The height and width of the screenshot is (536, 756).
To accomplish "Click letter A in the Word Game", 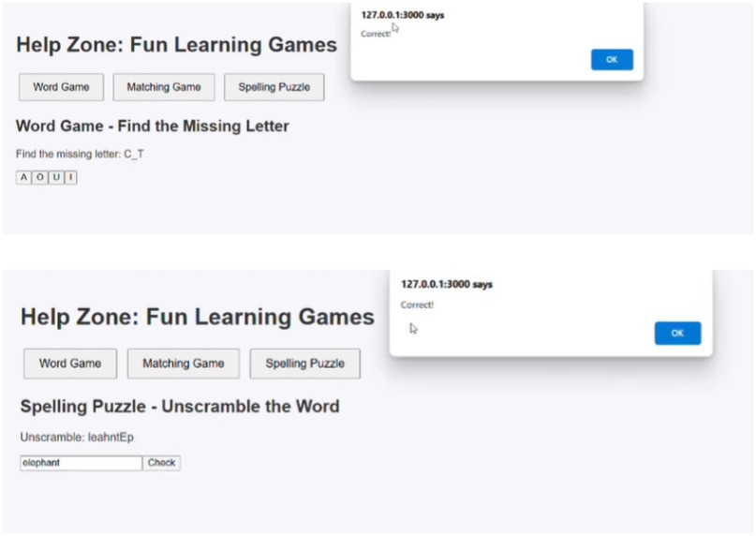I will coord(24,178).
